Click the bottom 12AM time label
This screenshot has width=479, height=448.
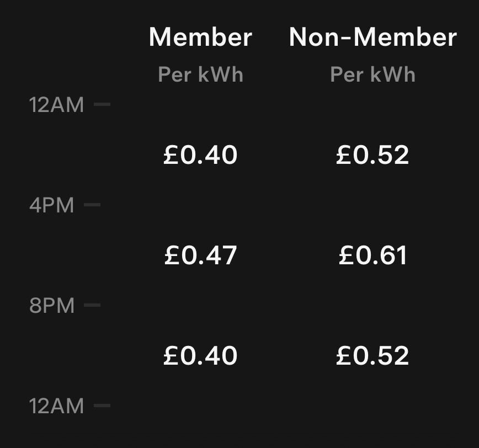pyautogui.click(x=56, y=407)
